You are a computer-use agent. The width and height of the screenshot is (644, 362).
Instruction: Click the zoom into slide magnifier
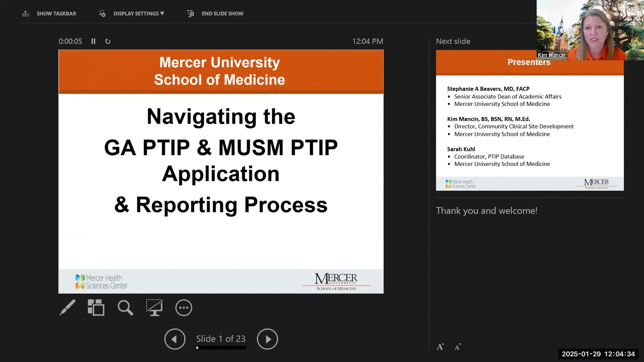click(x=125, y=307)
